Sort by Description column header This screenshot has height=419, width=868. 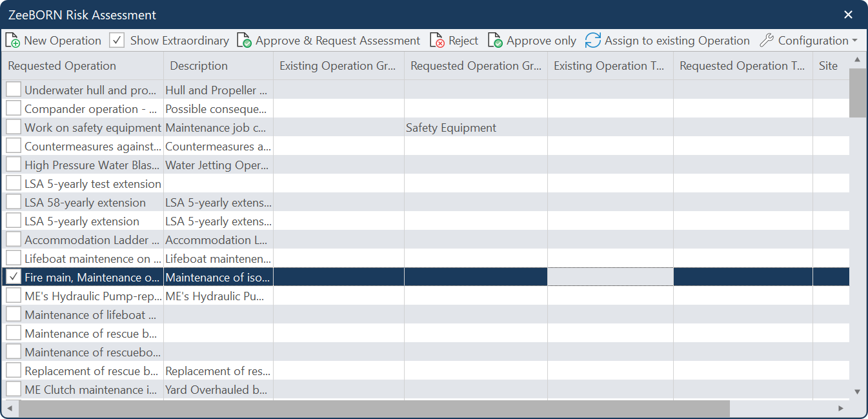coord(219,66)
